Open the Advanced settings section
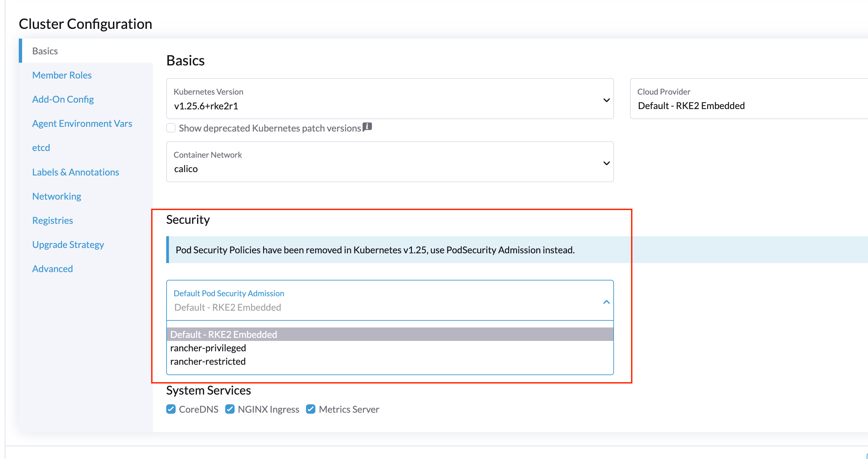Image resolution: width=868 pixels, height=459 pixels. (x=52, y=268)
